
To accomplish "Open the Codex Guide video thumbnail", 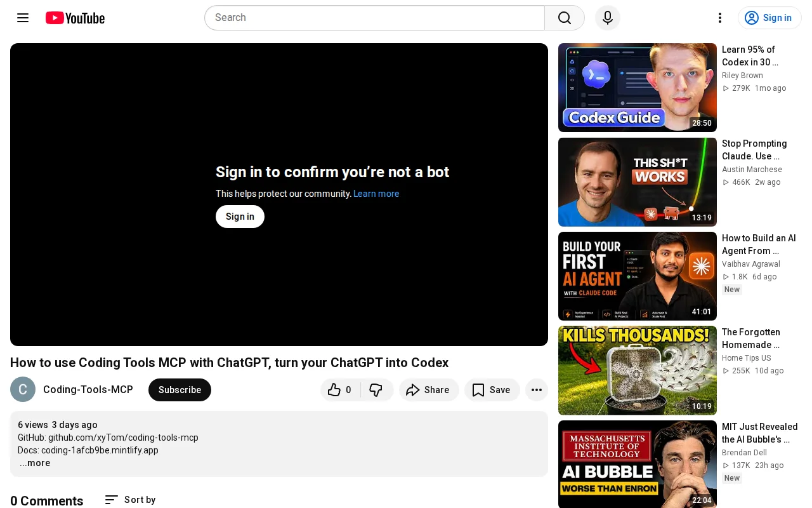I will click(x=638, y=88).
